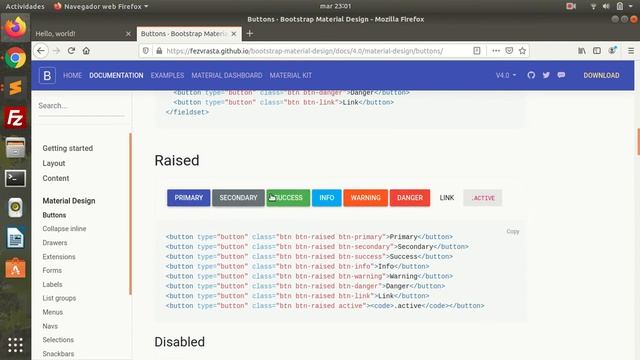Click the raised LINK button
This screenshot has width=640, height=360.
[447, 198]
